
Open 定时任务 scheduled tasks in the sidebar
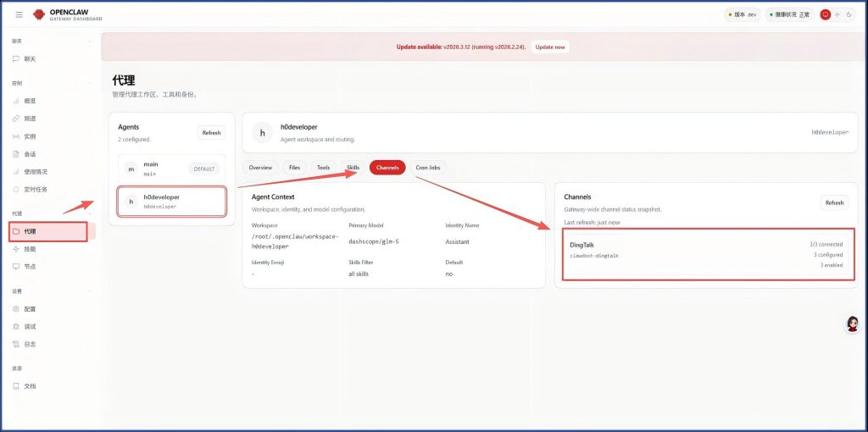tap(35, 189)
